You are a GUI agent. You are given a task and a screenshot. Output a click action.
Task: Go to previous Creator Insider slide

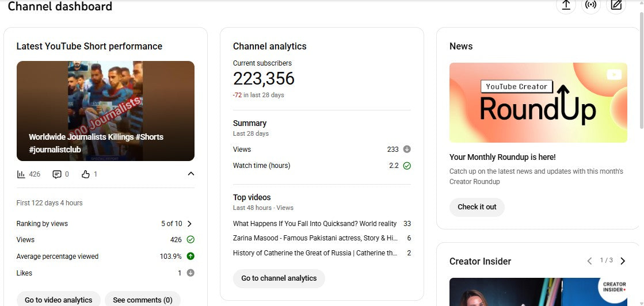589,261
